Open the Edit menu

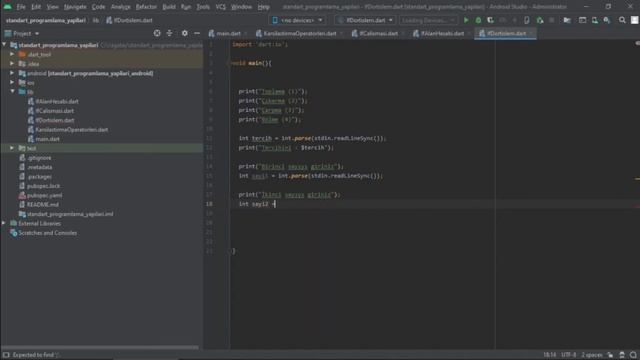click(36, 7)
